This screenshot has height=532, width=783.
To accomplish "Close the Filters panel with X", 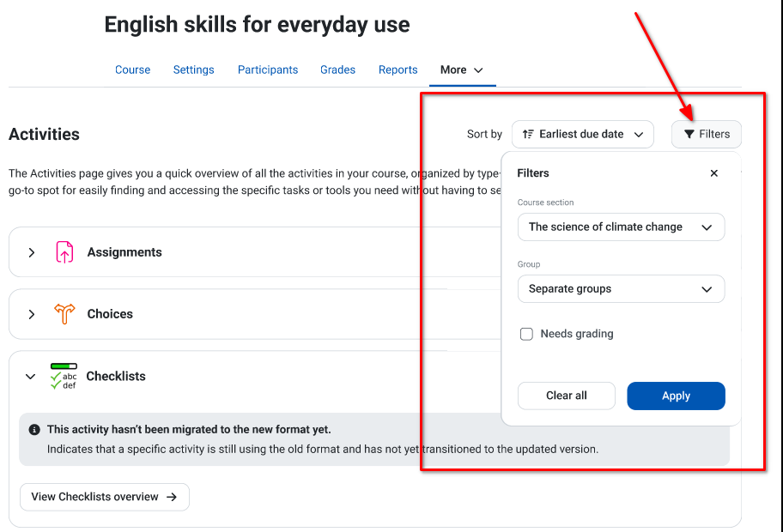I will tap(714, 173).
